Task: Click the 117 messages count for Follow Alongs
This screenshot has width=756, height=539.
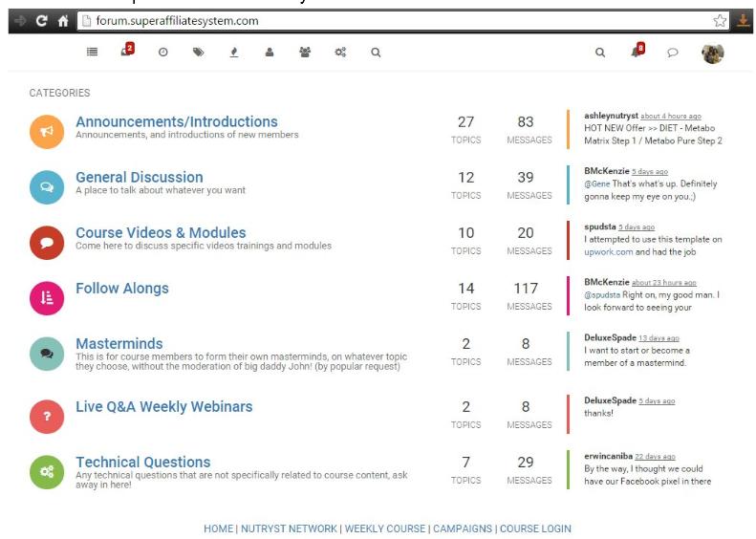Action: pos(526,289)
